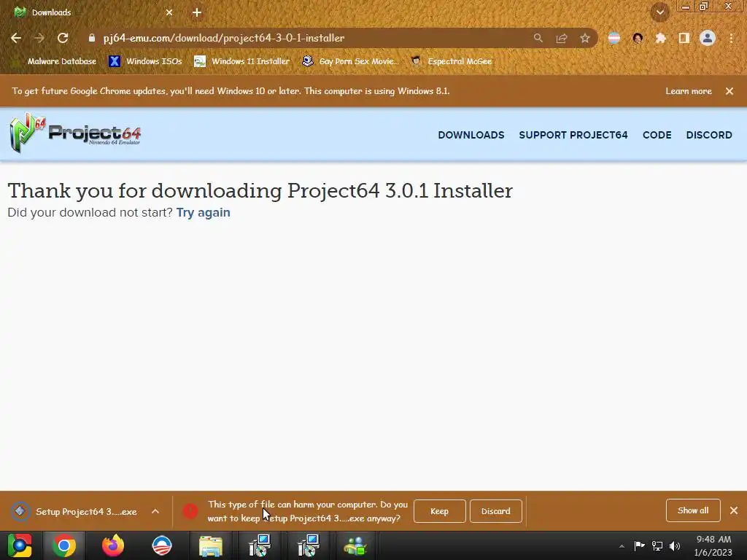Open the avatar face extension icon

(638, 38)
